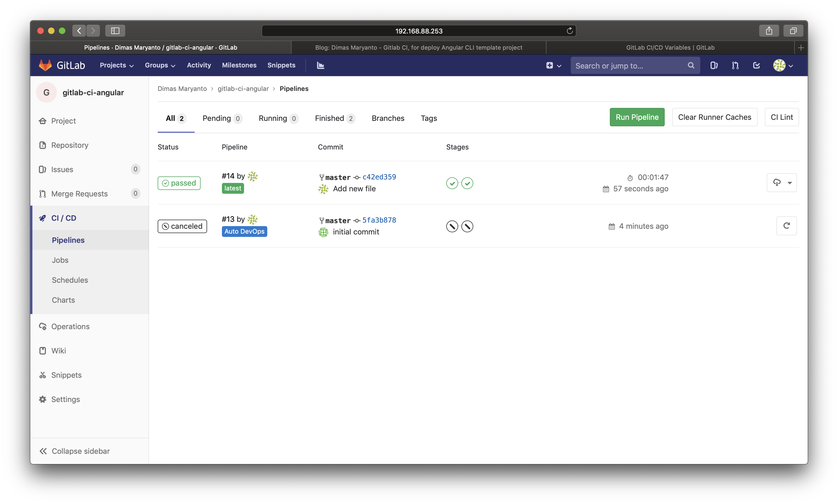838x504 pixels.
Task: Click avatar beside 'Add new file' commit
Action: [x=323, y=189]
